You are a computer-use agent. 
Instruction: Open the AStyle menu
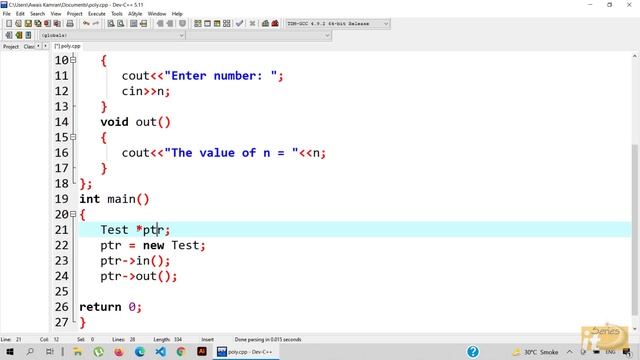pyautogui.click(x=135, y=13)
